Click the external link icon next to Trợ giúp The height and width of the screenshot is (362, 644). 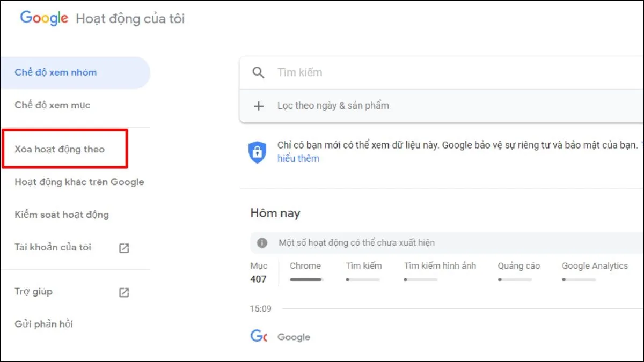coord(124,292)
